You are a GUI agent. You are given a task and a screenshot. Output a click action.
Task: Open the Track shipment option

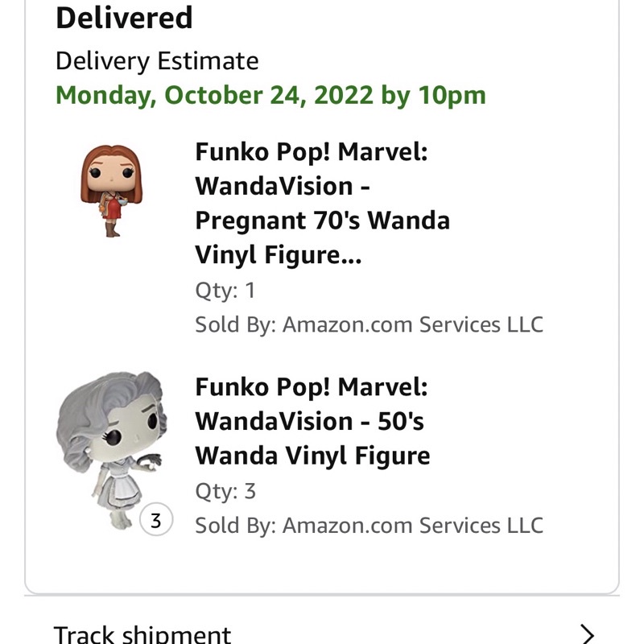pyautogui.click(x=142, y=634)
